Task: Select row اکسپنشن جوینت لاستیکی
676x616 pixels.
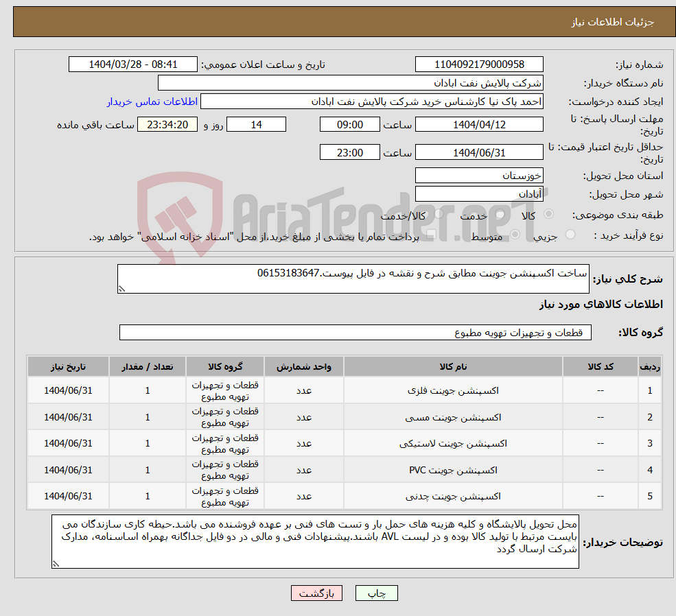Action: pyautogui.click(x=344, y=443)
